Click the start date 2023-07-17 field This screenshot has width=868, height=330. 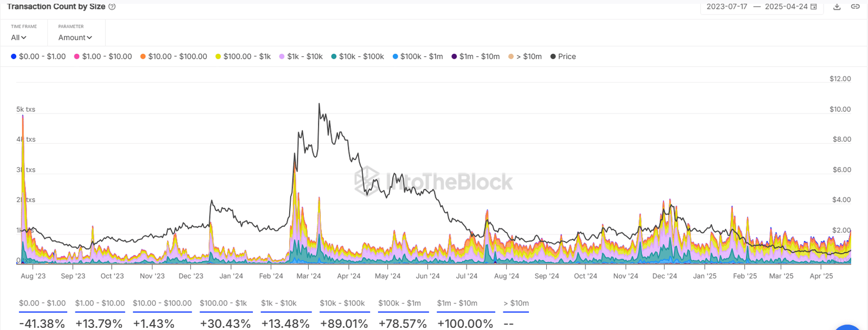726,7
